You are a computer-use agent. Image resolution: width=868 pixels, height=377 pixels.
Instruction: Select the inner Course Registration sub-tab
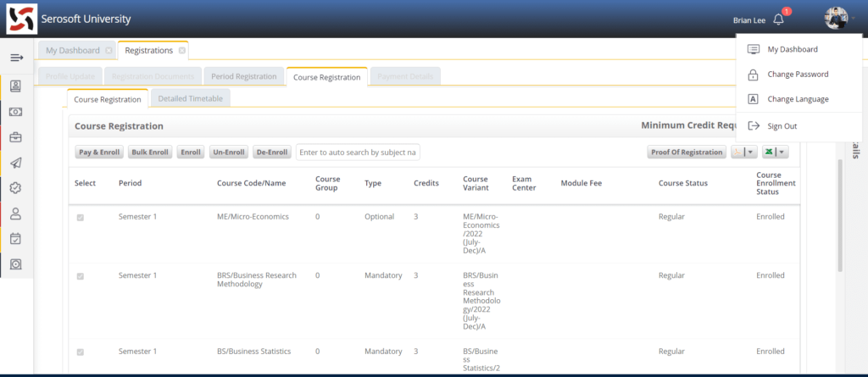pos(108,99)
